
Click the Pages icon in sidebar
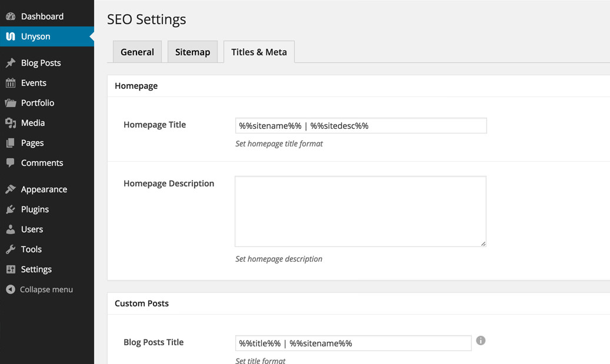pyautogui.click(x=11, y=143)
